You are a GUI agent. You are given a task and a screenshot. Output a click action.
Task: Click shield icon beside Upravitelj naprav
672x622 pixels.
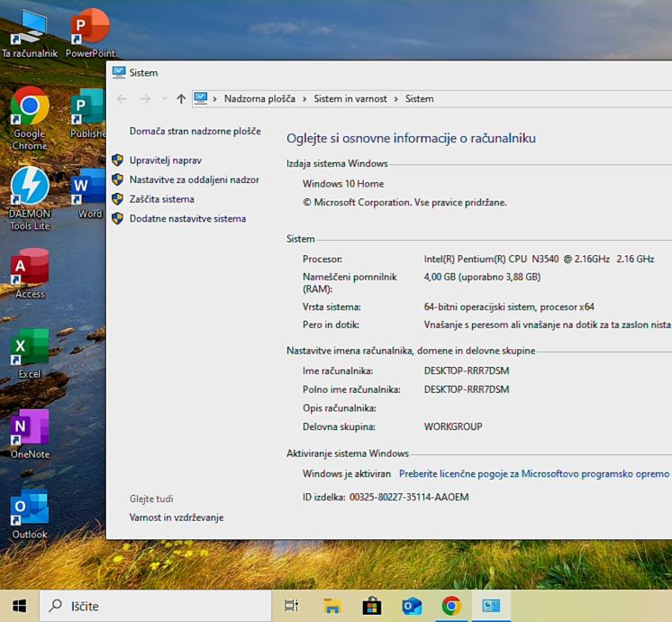coord(117,160)
